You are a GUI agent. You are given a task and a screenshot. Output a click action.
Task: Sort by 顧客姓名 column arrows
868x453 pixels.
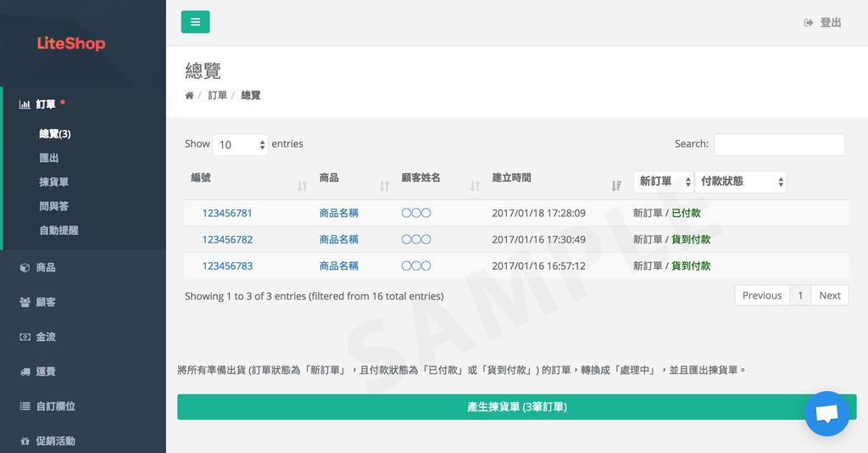coord(475,186)
